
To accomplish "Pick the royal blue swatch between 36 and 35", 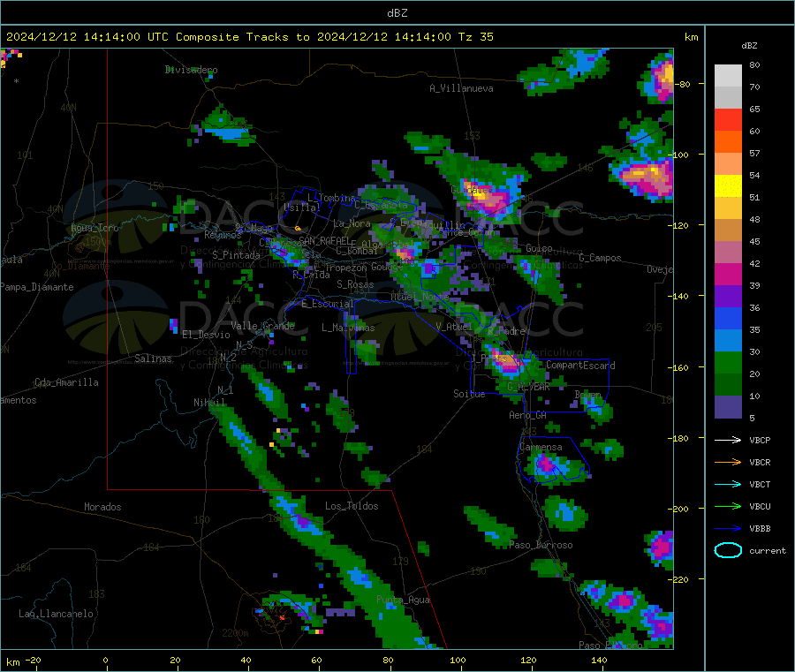I will (x=728, y=318).
